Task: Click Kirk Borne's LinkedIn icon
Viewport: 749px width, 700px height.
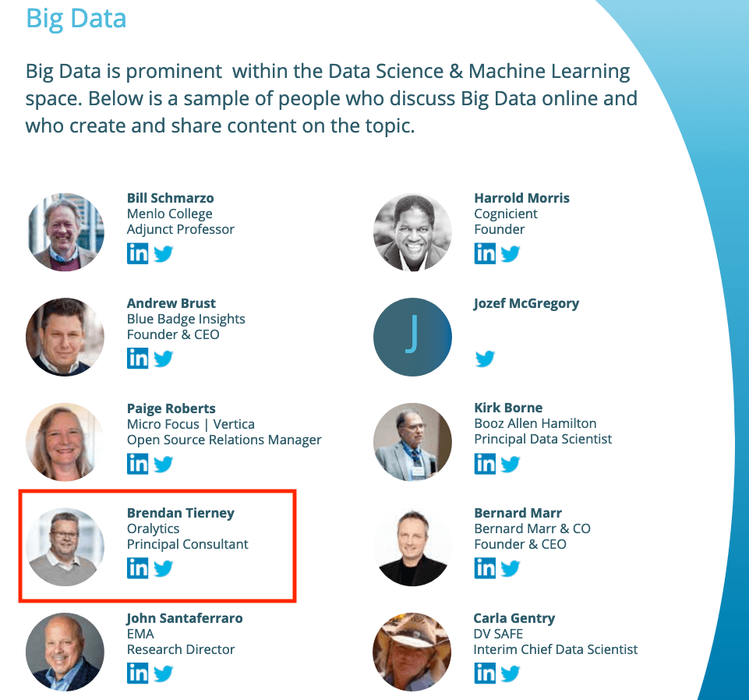Action: pos(485,464)
